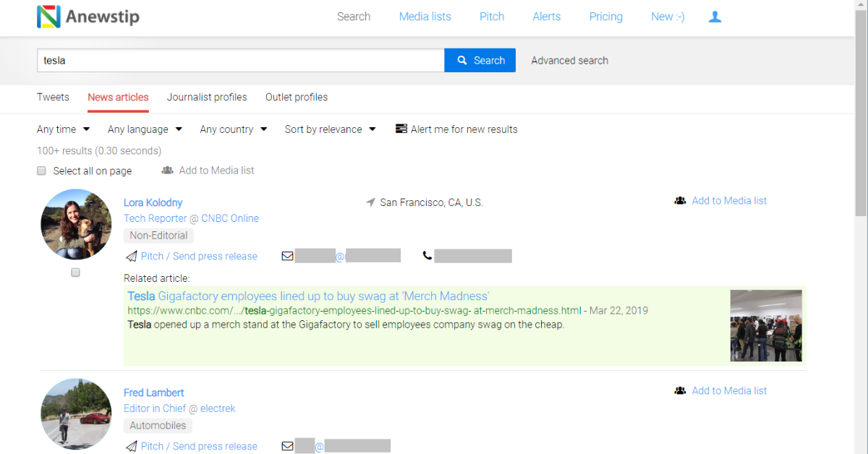The width and height of the screenshot is (868, 454).
Task: Open Alerts in the top navigation
Action: click(x=547, y=17)
